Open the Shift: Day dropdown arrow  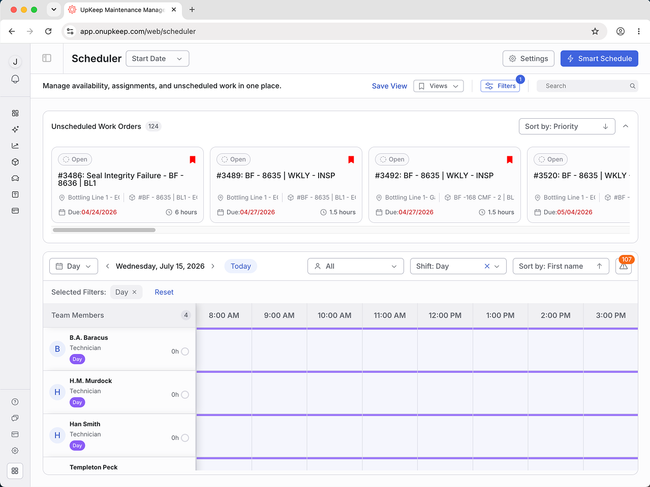[497, 266]
